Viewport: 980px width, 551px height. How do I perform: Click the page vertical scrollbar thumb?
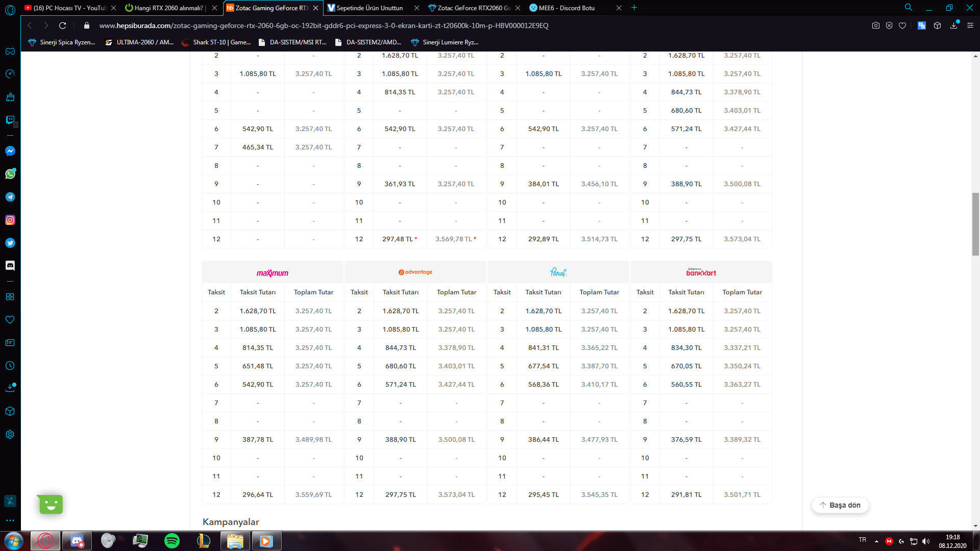[975, 223]
